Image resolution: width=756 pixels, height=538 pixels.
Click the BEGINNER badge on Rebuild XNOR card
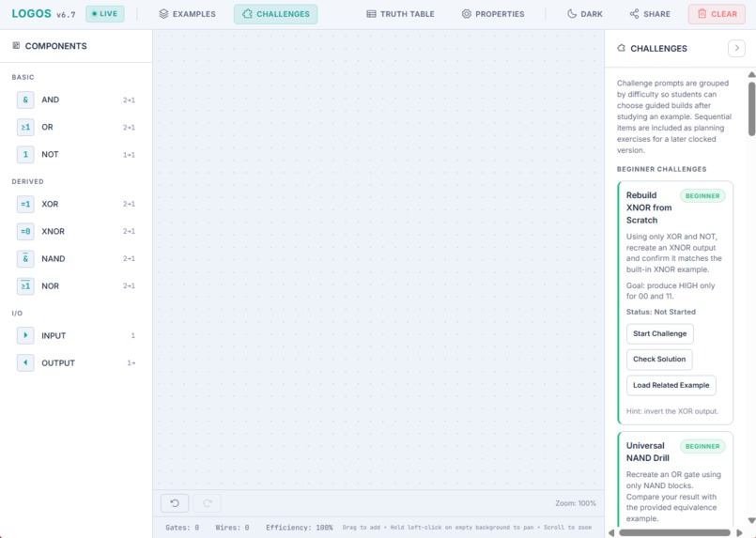click(x=702, y=195)
